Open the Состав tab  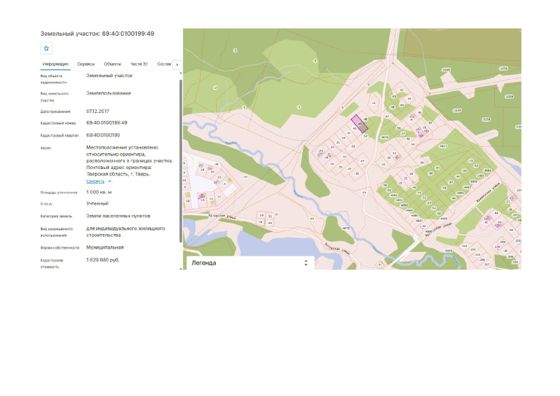[x=164, y=64]
